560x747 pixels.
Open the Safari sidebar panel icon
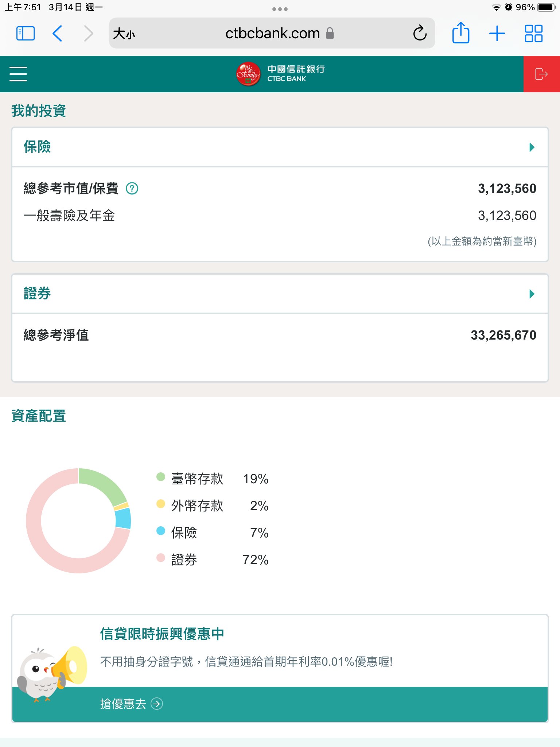tap(26, 34)
